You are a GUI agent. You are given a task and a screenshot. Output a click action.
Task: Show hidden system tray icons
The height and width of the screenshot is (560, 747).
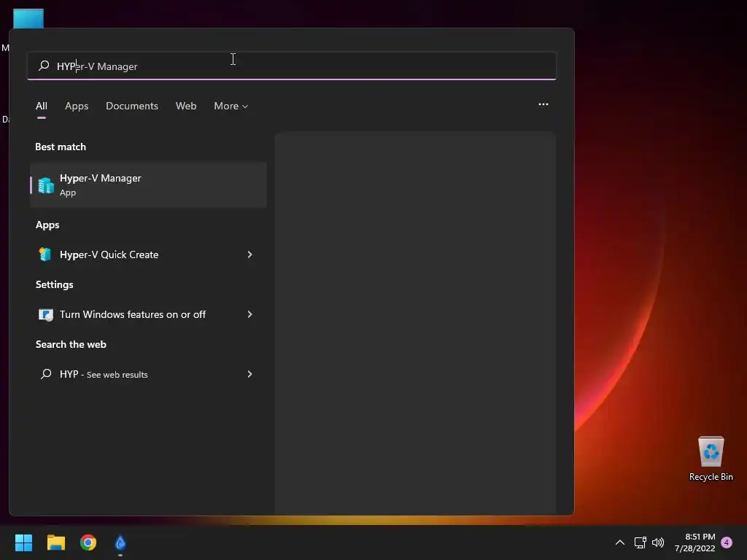pos(620,542)
